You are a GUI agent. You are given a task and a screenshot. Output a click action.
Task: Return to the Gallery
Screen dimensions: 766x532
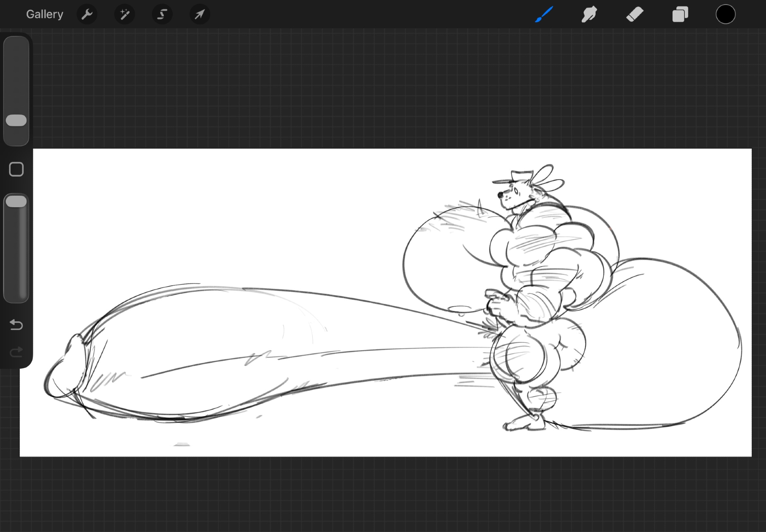click(x=44, y=15)
